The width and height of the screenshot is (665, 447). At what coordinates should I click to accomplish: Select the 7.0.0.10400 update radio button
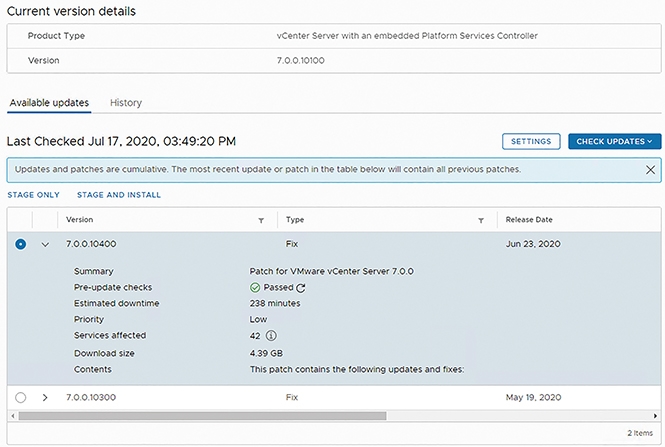[20, 244]
